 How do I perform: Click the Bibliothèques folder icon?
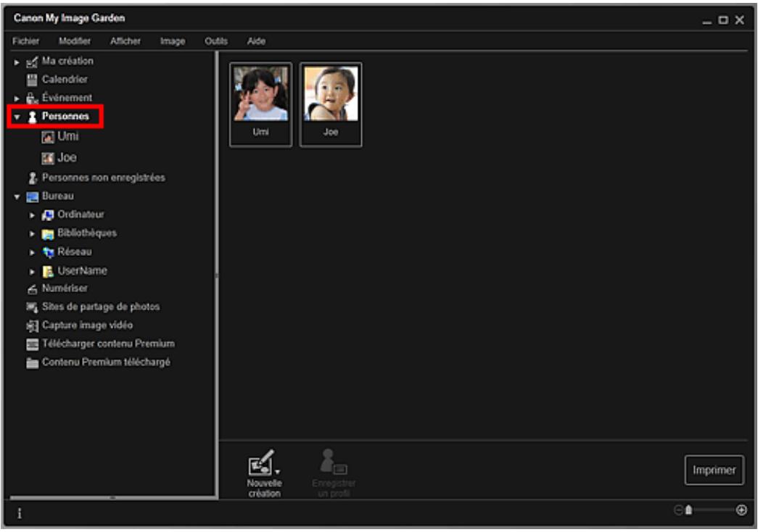[x=47, y=234]
